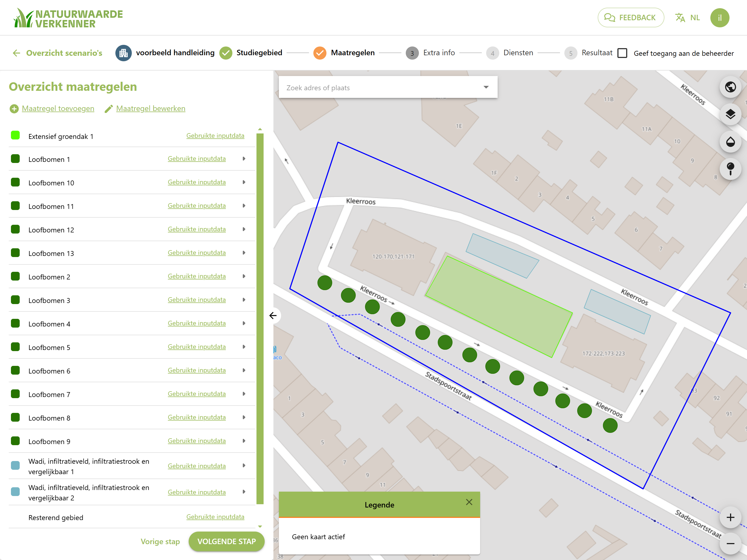Click blue swatch of Wadi vergelijkbaar 1

pos(15,465)
